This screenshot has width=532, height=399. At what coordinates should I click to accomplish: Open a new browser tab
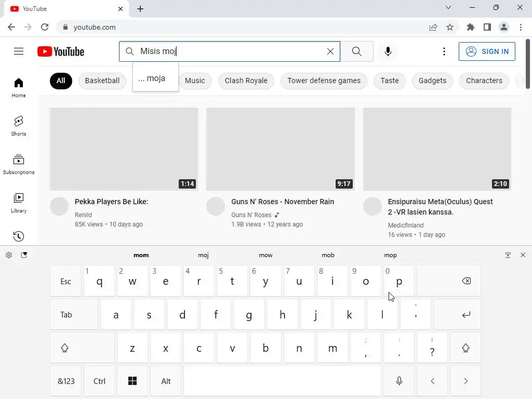pos(140,9)
